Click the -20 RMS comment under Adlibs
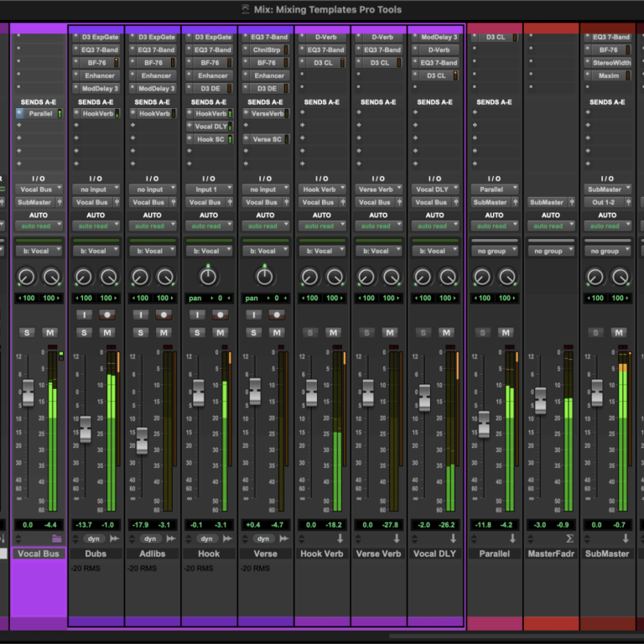The width and height of the screenshot is (644, 644). tap(143, 569)
